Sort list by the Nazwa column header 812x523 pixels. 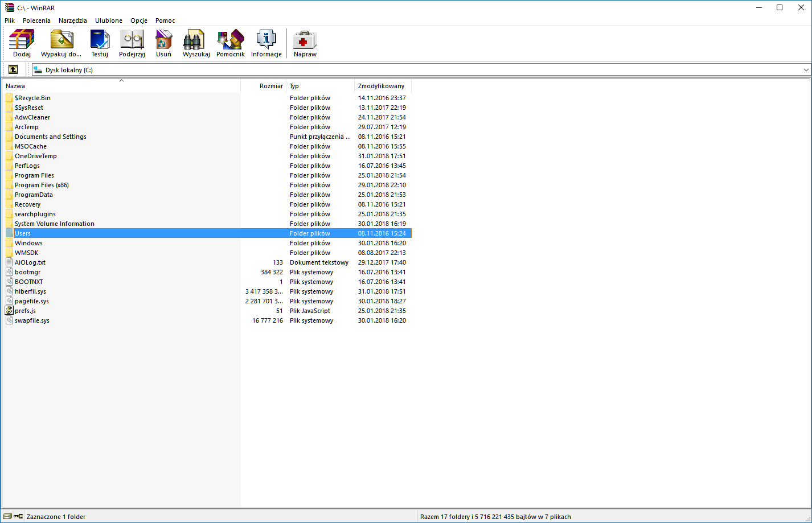point(121,86)
